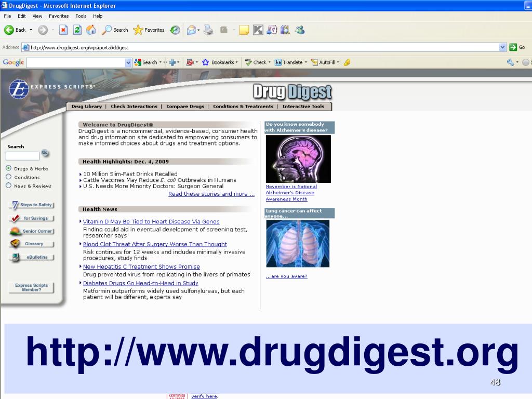Click the sidebar search Go button
532x399 pixels.
pyautogui.click(x=45, y=153)
